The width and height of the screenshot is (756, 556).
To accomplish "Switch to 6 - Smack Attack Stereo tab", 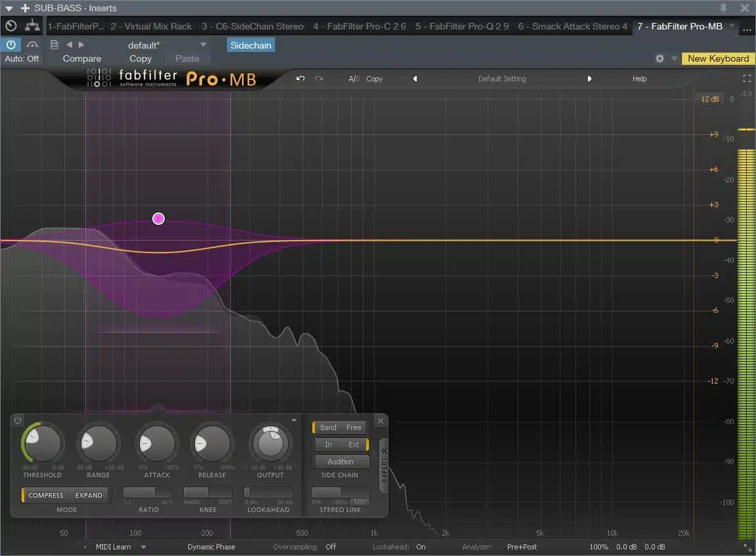I will (x=573, y=26).
